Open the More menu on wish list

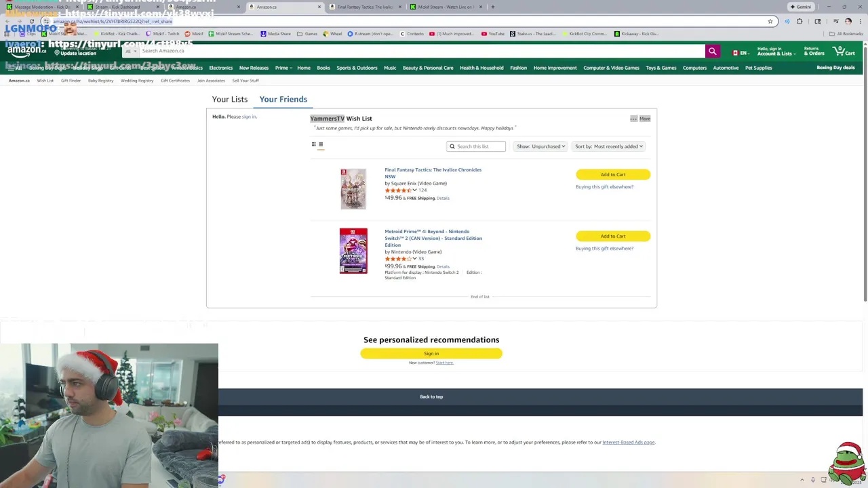coord(645,119)
